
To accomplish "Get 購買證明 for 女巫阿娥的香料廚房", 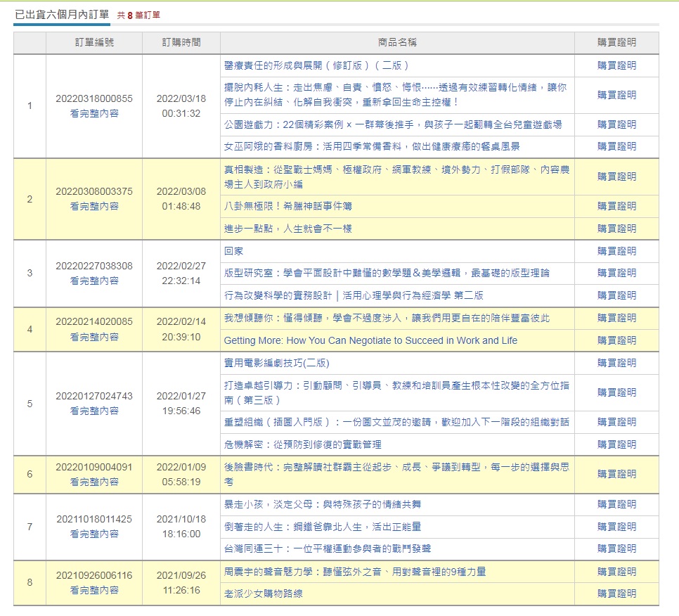I will click(616, 146).
